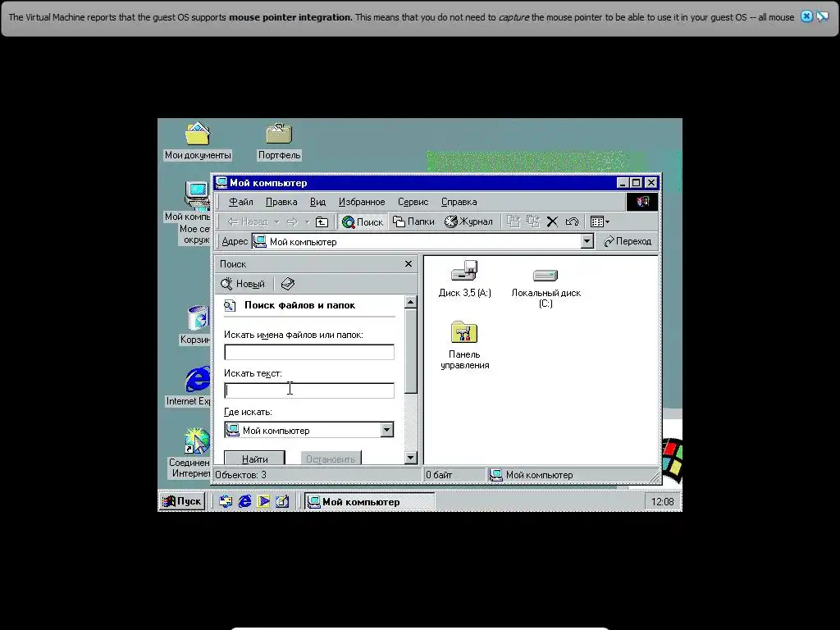Click the Объектов: 3 status bar text
The height and width of the screenshot is (630, 840).
240,475
